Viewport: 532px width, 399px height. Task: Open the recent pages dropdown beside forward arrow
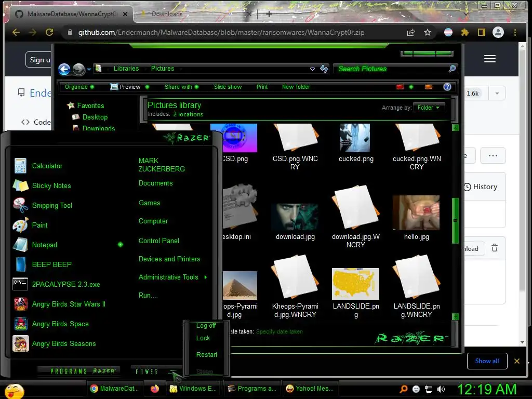(x=89, y=69)
